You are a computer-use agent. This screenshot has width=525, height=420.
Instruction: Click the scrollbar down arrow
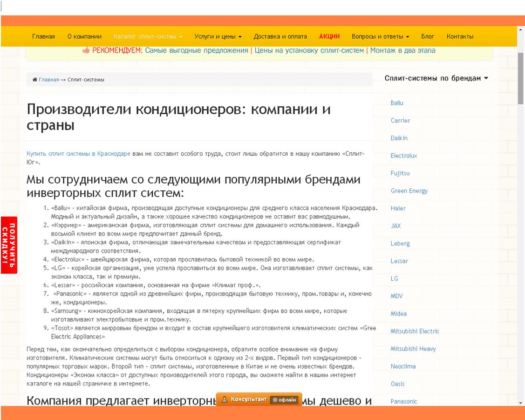coord(521,403)
